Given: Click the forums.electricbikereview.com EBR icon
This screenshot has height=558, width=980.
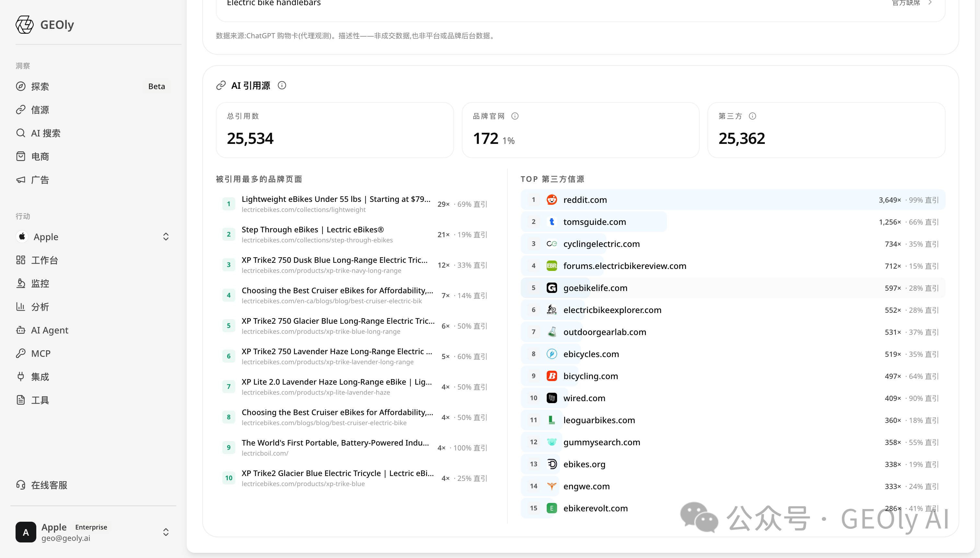Looking at the screenshot, I should click(552, 266).
